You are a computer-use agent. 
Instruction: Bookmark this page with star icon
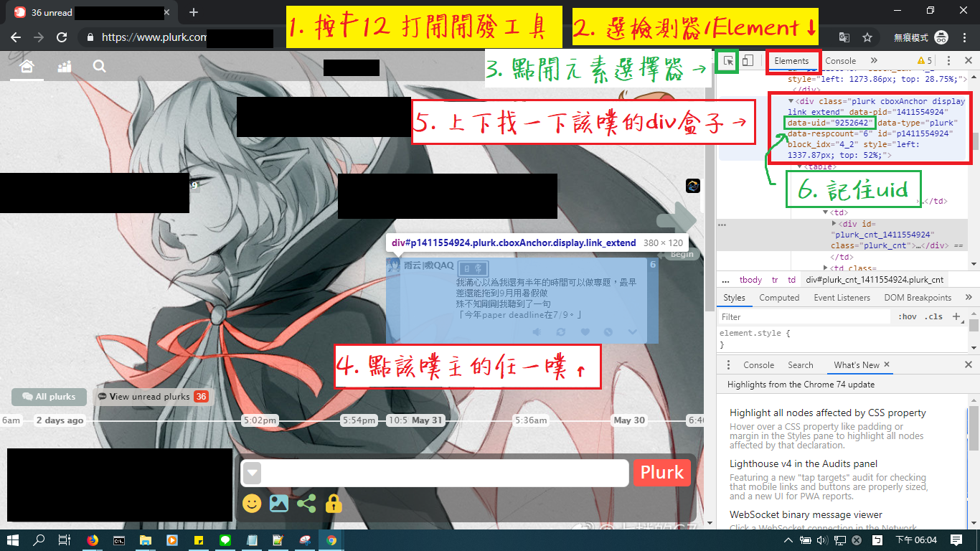tap(867, 37)
